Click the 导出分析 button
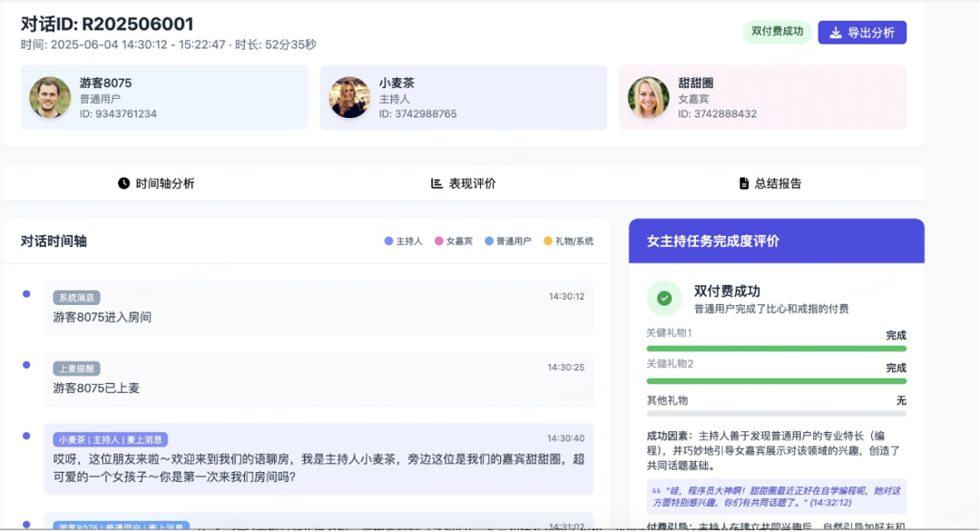980x531 pixels. click(862, 33)
